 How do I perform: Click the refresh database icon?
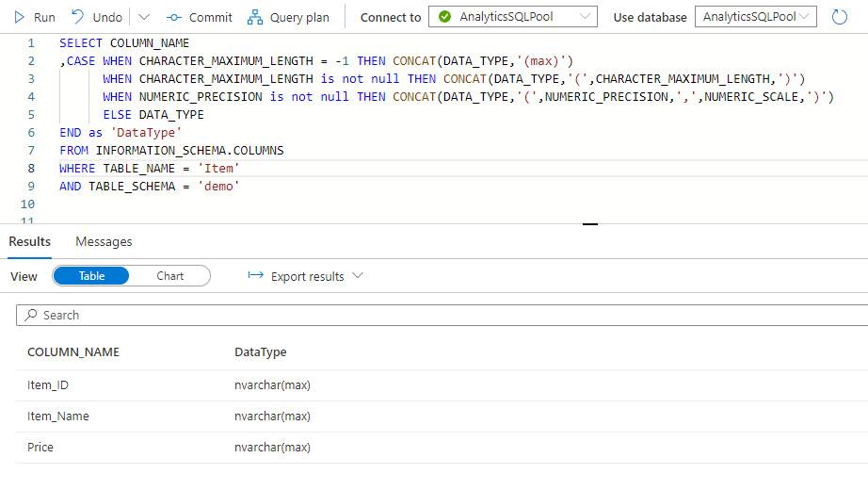(x=840, y=17)
